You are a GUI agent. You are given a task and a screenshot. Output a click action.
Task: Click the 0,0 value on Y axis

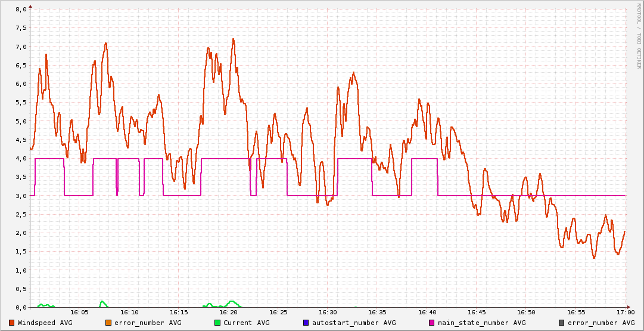point(21,307)
